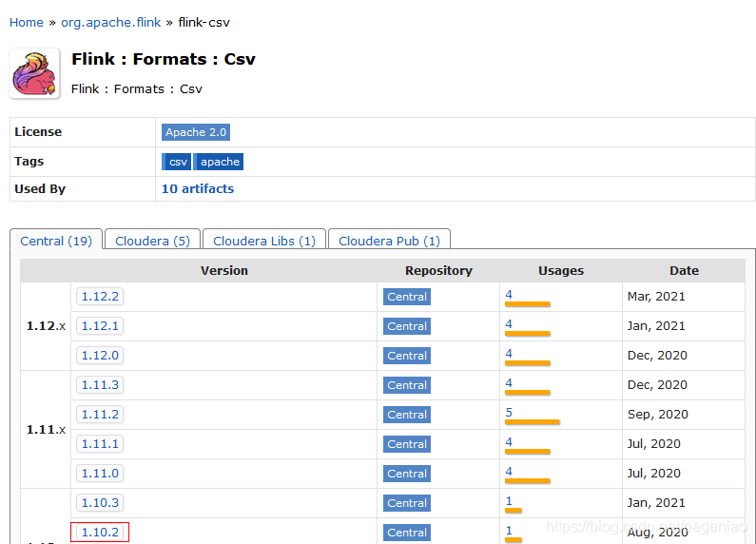This screenshot has height=544, width=756.
Task: Open usages count 5 for 1.11.2
Action: 509,412
